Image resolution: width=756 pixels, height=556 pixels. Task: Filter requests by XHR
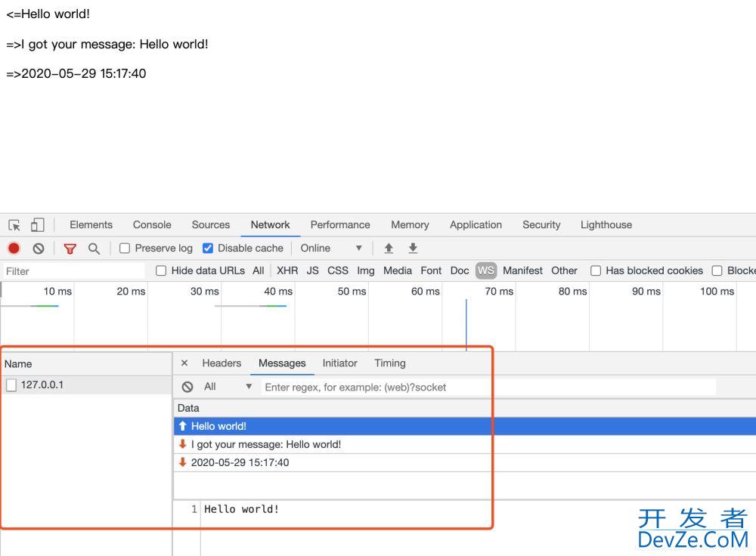[287, 270]
